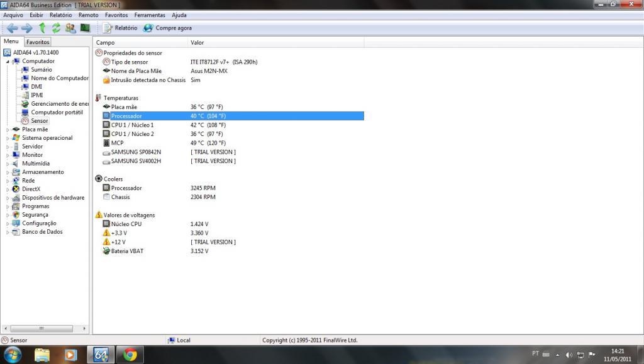The height and width of the screenshot is (364, 644).
Task: Click the SAMSUNG SV4002H drive icon
Action: click(106, 162)
